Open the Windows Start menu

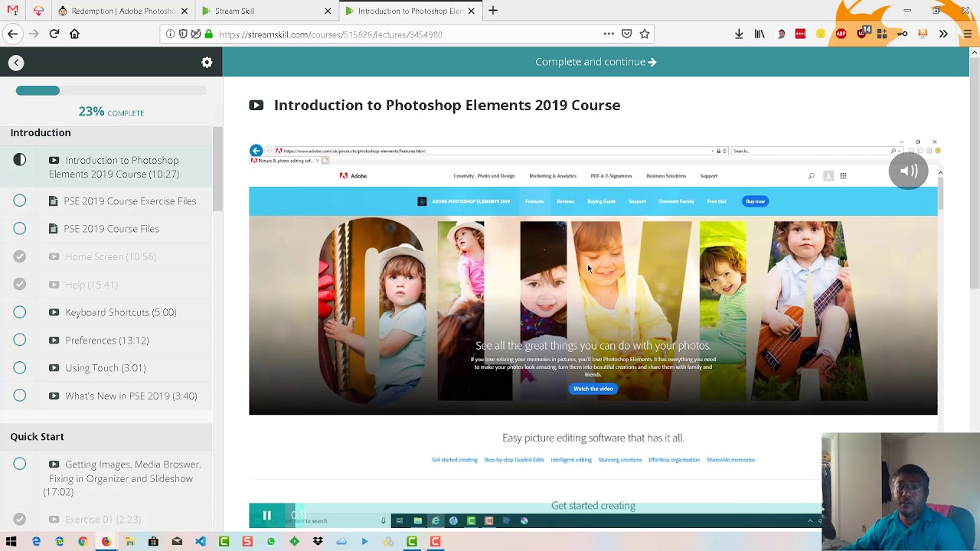[12, 541]
